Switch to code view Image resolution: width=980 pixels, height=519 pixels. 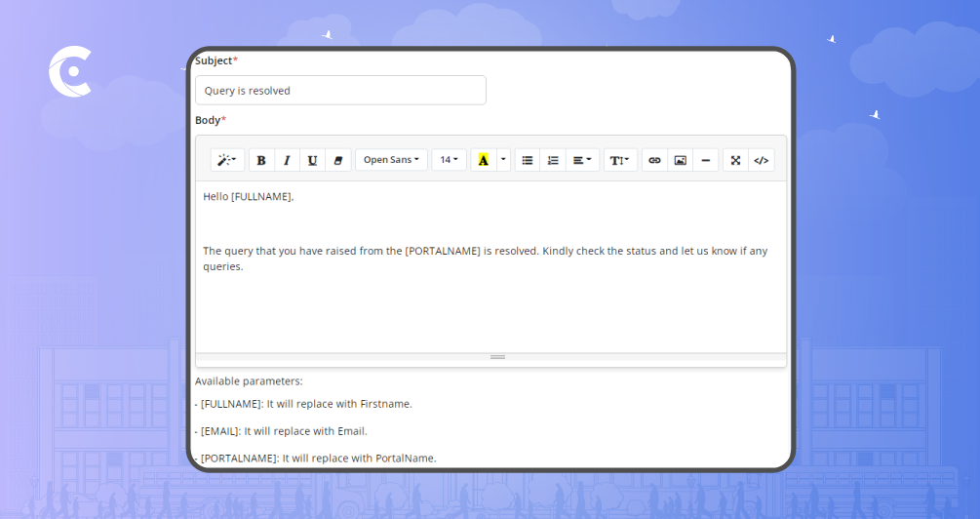(x=762, y=160)
